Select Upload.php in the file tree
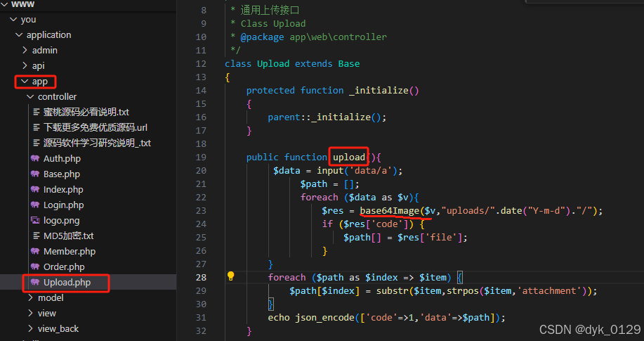The image size is (644, 341). click(x=67, y=282)
